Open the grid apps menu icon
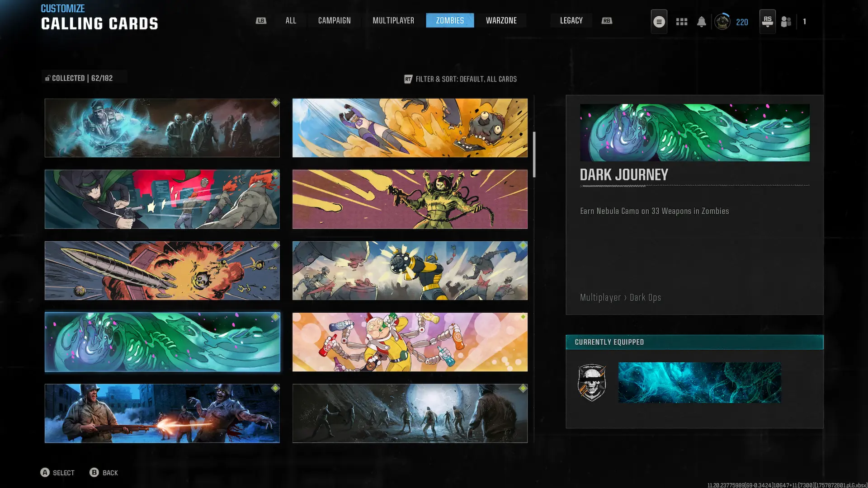 (x=681, y=22)
